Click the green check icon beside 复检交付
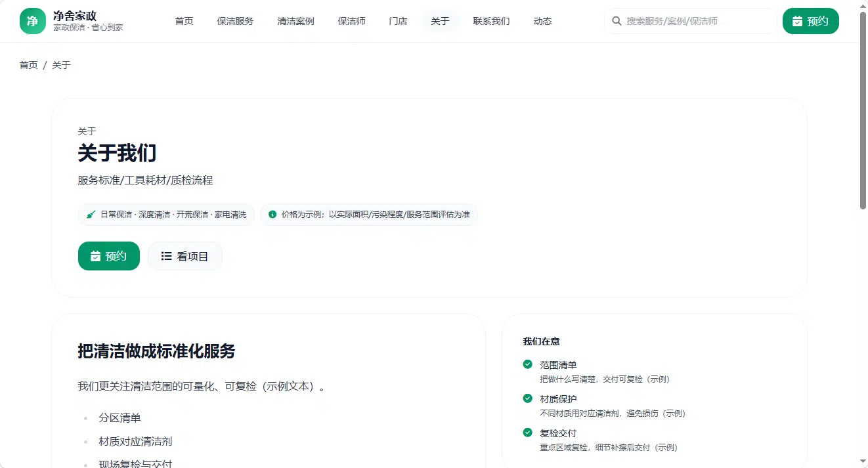Viewport: 868px width, 468px height. click(x=527, y=433)
